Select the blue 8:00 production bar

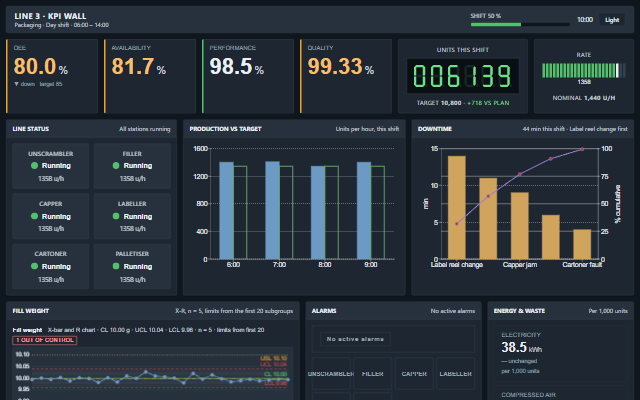point(318,212)
